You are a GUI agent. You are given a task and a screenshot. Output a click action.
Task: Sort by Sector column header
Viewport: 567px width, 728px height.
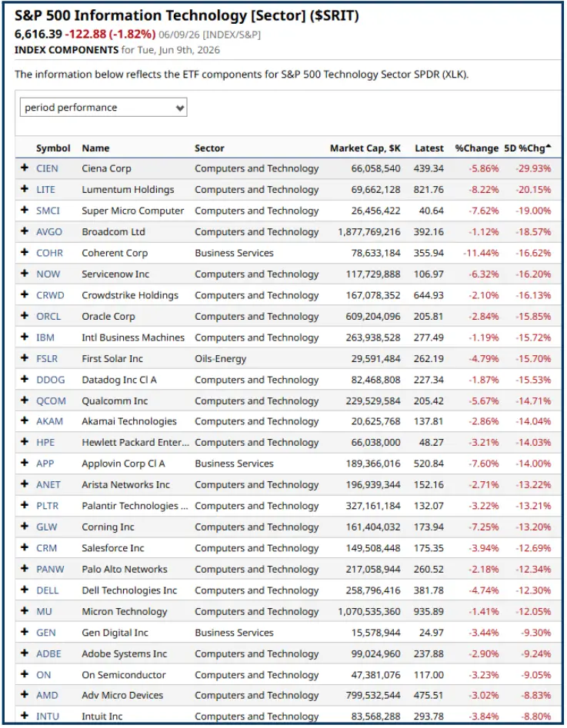coord(209,148)
